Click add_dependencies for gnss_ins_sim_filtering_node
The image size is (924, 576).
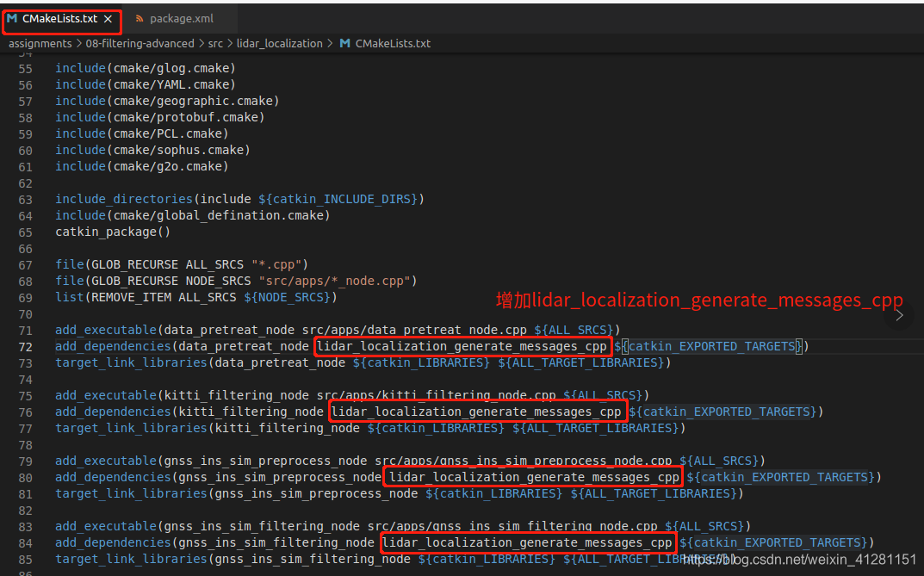tap(465, 542)
